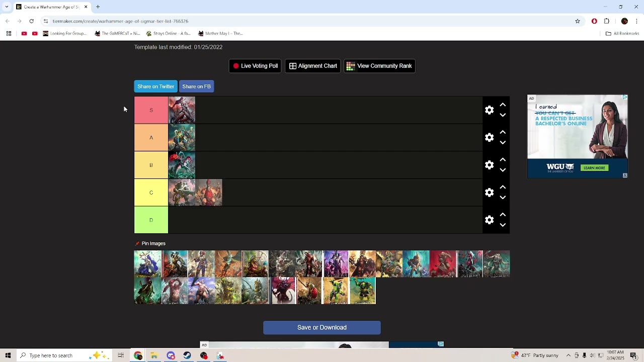Open the tab search dropdown
This screenshot has height=362, width=644.
coord(7,7)
